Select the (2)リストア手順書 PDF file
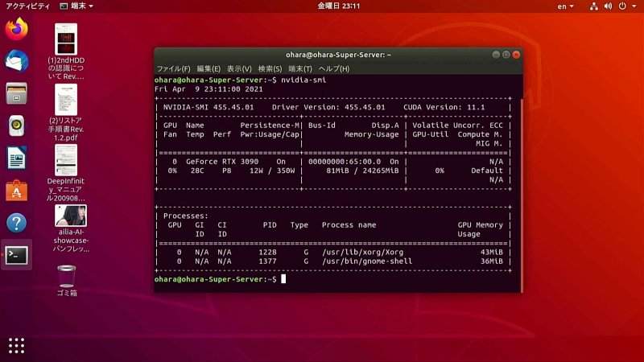Viewport: 644px width, 362px height. click(66, 113)
